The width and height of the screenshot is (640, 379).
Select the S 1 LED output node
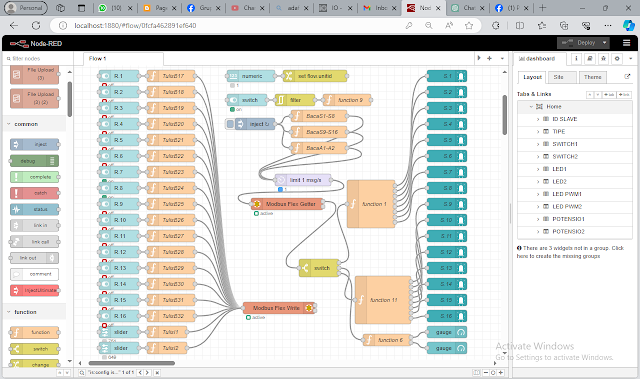[x=447, y=76]
